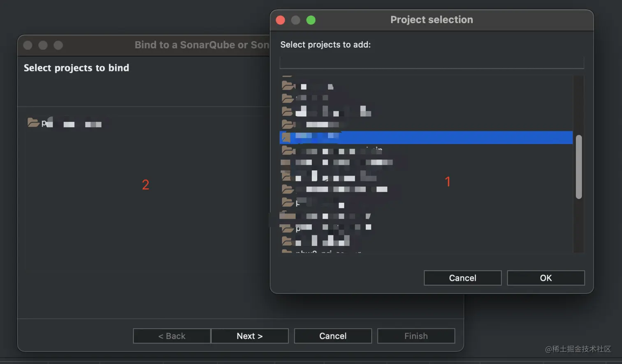Viewport: 622px width, 364px height.
Task: Focus the project search field
Action: click(432, 63)
